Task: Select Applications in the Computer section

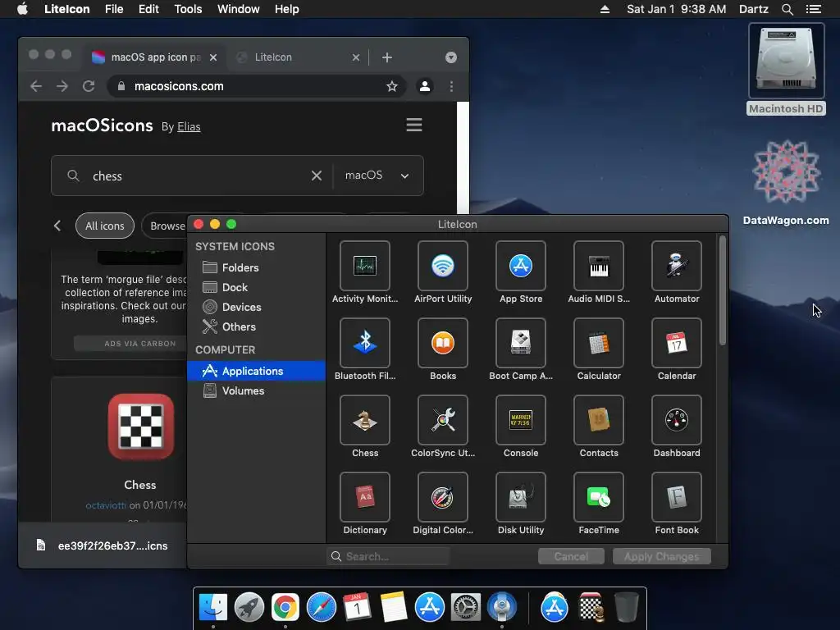Action: coord(256,371)
